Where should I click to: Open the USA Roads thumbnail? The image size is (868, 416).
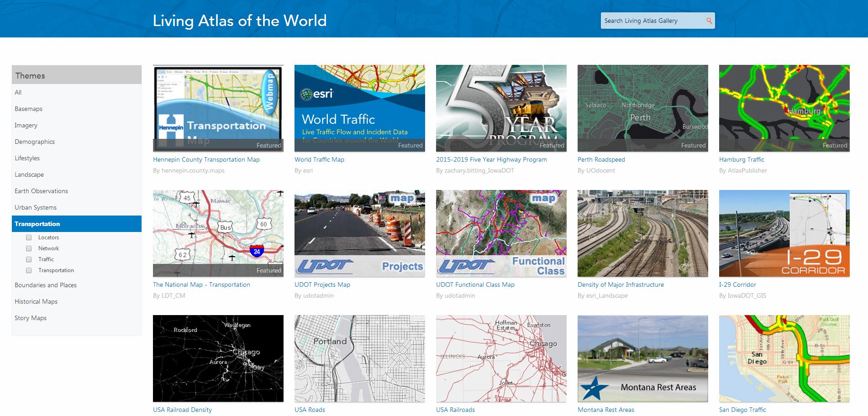360,358
